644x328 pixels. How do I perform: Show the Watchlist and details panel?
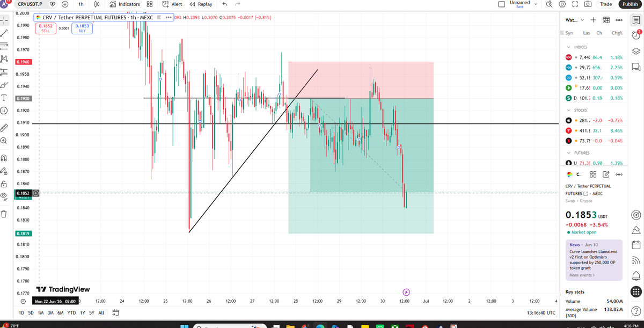pos(635,20)
